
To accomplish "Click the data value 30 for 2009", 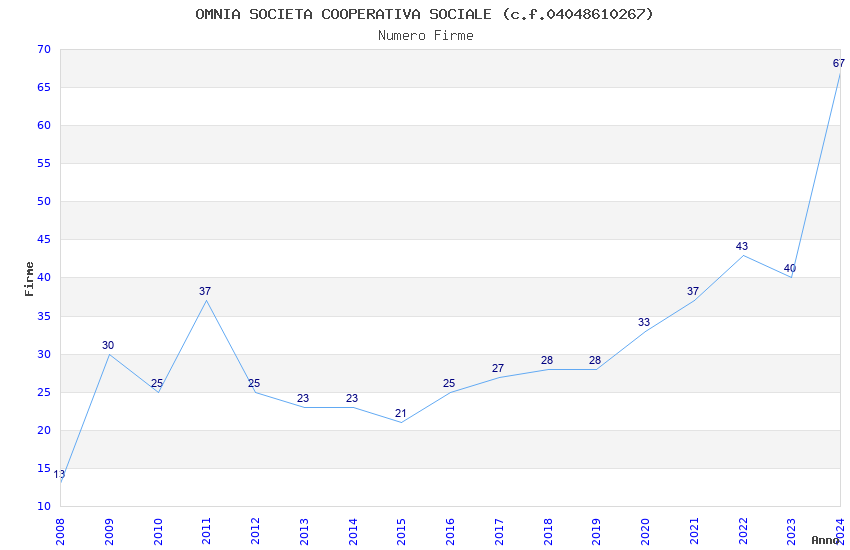I will 108,345.
